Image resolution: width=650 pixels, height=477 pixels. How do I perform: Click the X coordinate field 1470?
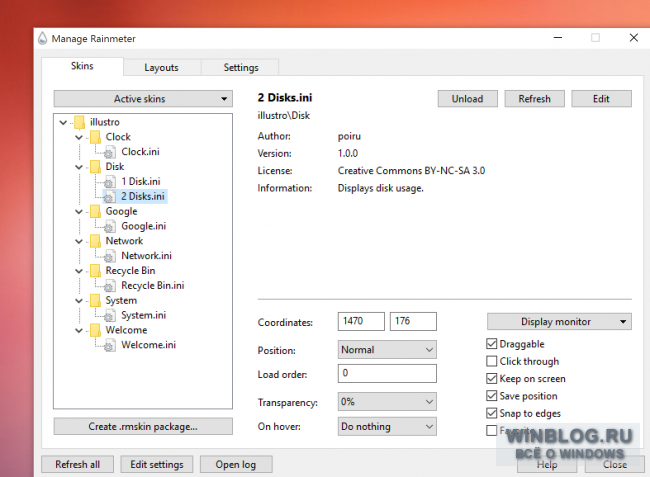(361, 321)
